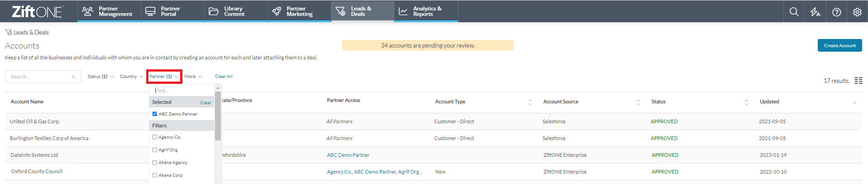Open the Leads & Deals menu
Image resolution: width=868 pixels, height=184 pixels.
(x=362, y=11)
